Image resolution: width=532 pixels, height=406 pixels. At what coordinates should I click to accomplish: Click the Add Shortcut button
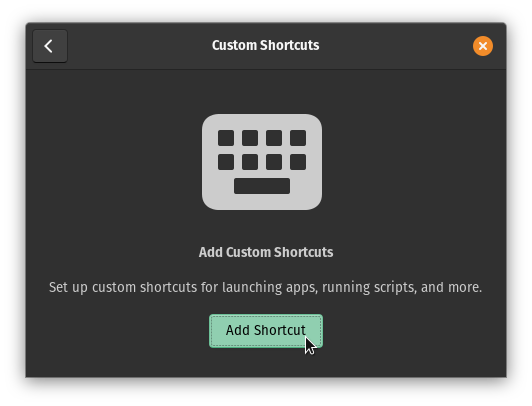point(266,331)
